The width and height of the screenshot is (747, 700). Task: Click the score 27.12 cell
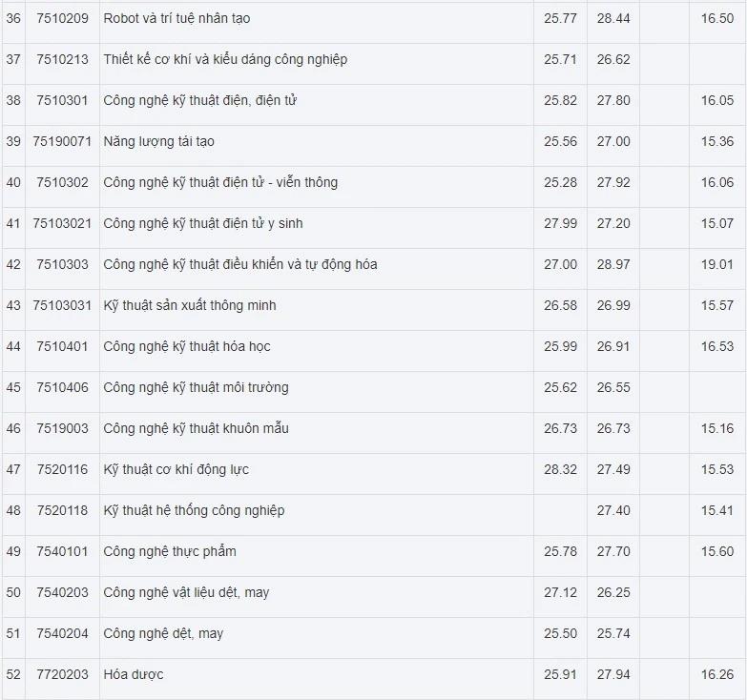pos(560,592)
